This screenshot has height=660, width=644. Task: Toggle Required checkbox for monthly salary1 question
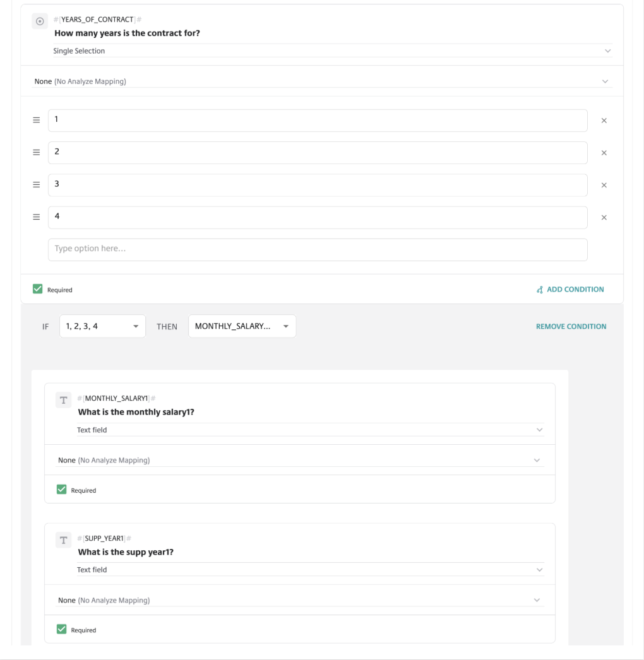(x=61, y=490)
